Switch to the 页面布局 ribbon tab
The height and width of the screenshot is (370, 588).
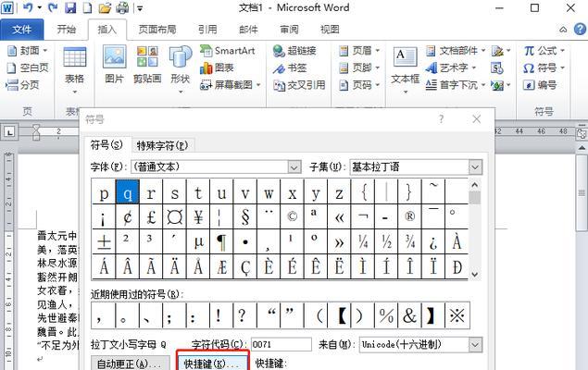pos(157,30)
